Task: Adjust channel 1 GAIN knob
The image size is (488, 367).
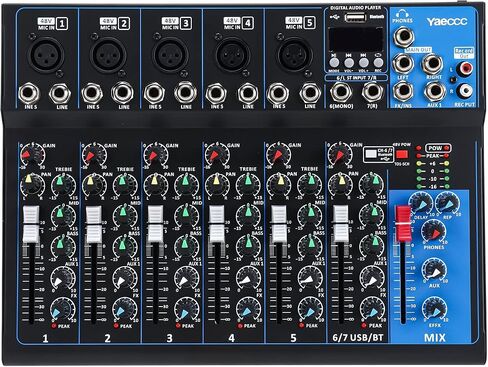Action: click(32, 155)
